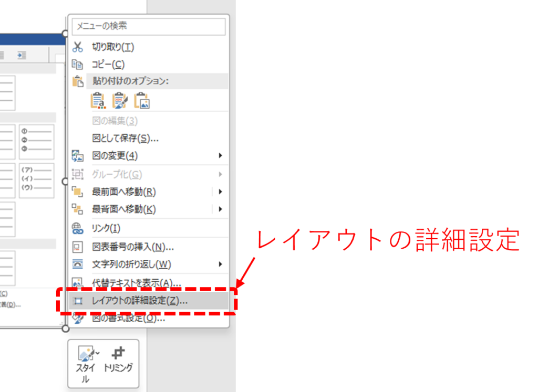Click the コピー icon in context menu
The width and height of the screenshot is (538, 392).
point(78,65)
